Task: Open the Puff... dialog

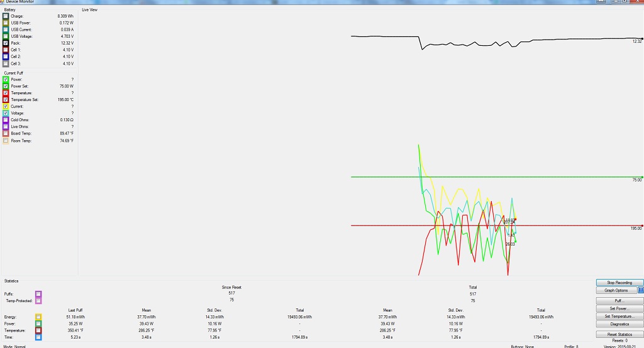Action: point(619,301)
